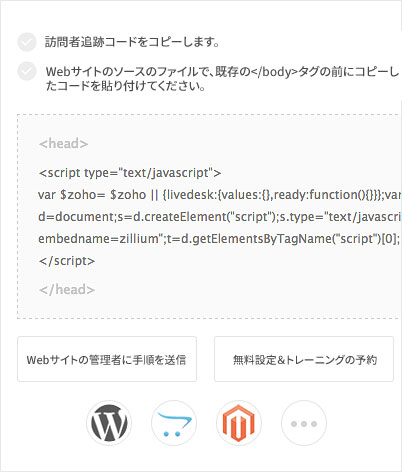This screenshot has height=472, width=402.
Task: Choose the Magento platform icon
Action: [x=239, y=423]
